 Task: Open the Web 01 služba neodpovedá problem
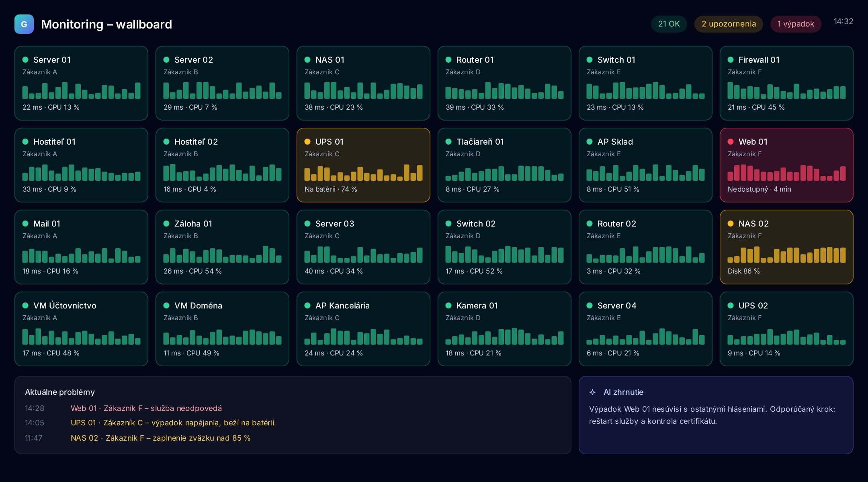click(x=146, y=408)
